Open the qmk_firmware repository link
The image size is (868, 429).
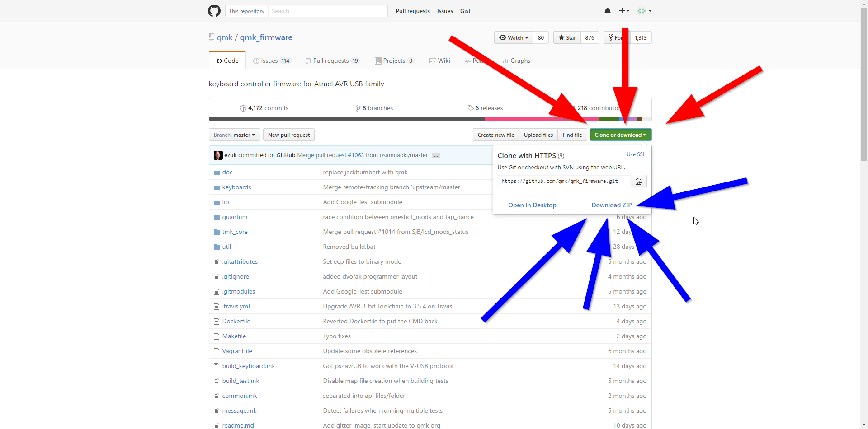pos(266,37)
